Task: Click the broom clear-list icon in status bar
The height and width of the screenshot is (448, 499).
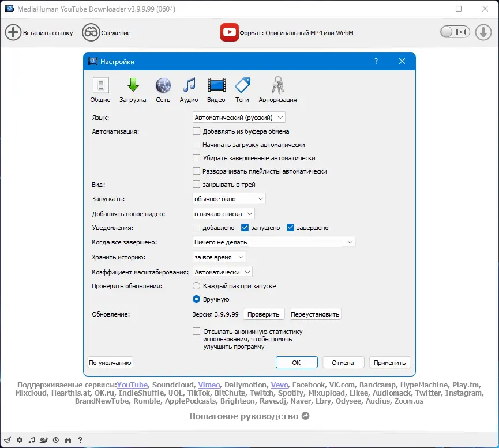Action: pos(7,440)
